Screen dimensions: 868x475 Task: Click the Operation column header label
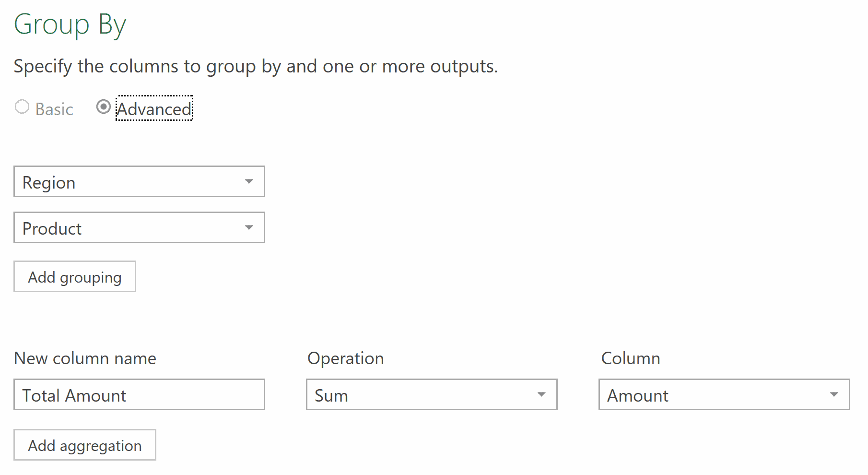(345, 358)
